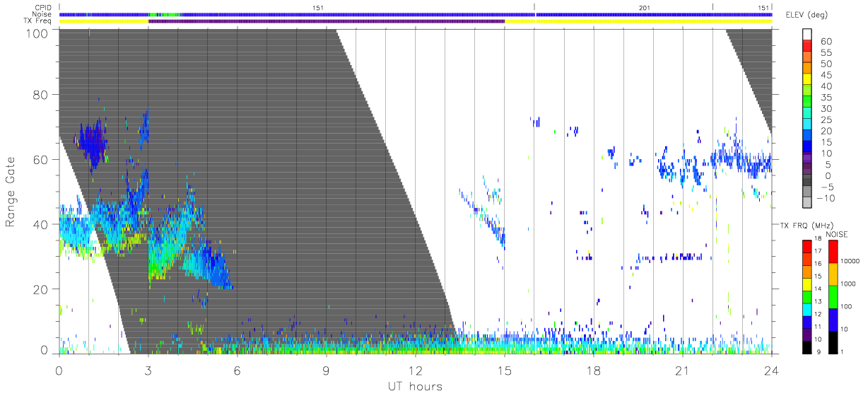The width and height of the screenshot is (868, 401).
Task: Click the CPID boundary tick at 16 UT
Action: click(534, 7)
